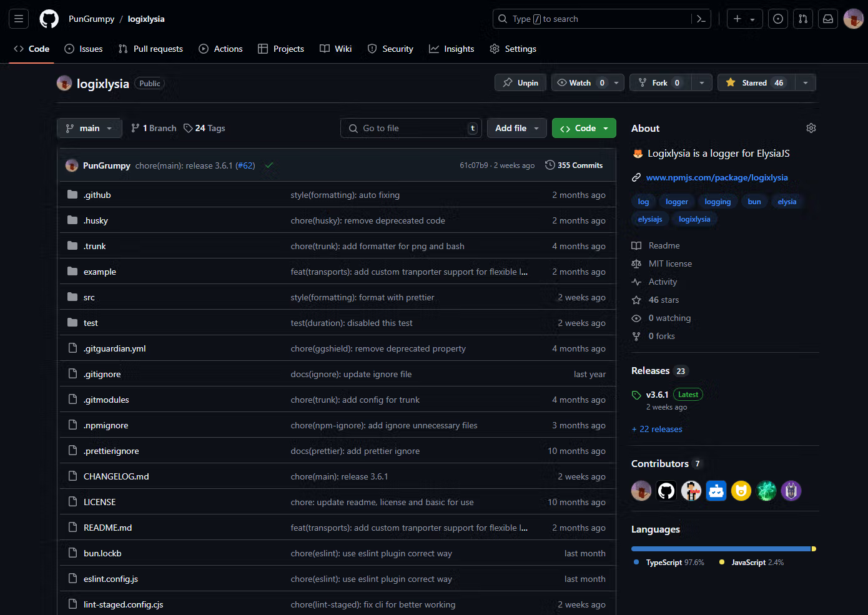Click the GitHub logo home icon
868x615 pixels.
pyautogui.click(x=49, y=19)
